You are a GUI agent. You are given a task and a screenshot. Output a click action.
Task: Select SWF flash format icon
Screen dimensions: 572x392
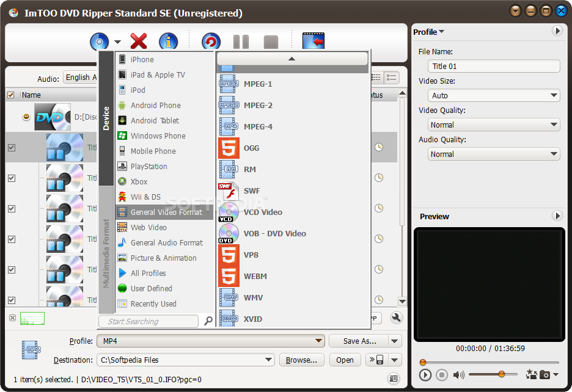pyautogui.click(x=229, y=191)
